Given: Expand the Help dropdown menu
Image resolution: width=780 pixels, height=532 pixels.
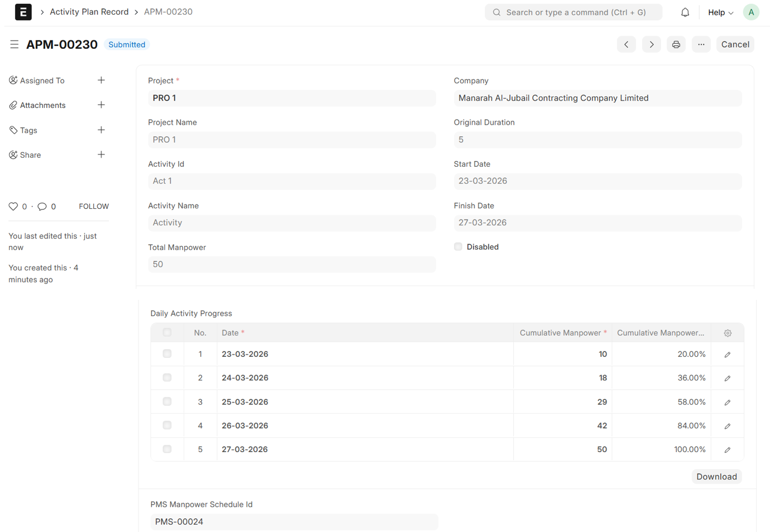Looking at the screenshot, I should 720,12.
